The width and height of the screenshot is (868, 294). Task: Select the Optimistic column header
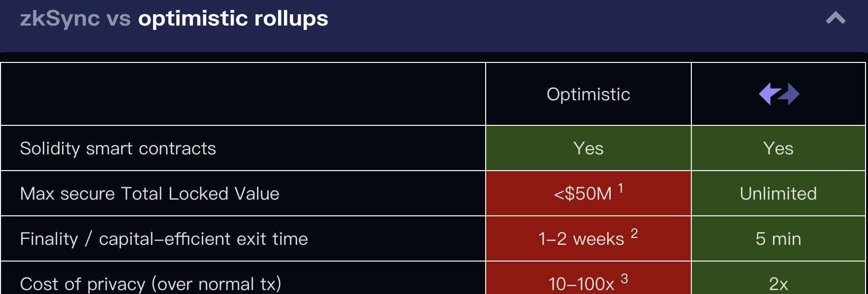[x=588, y=94]
